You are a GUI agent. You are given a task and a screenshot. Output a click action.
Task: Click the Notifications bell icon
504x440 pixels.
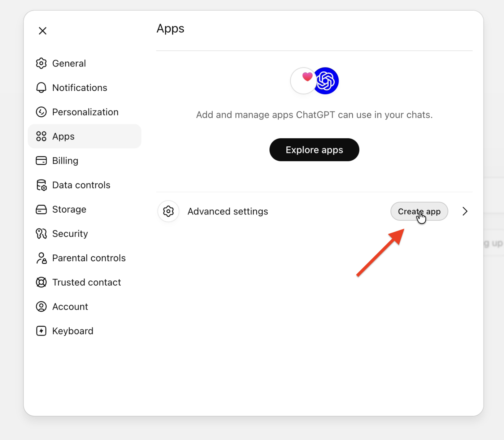pos(41,88)
